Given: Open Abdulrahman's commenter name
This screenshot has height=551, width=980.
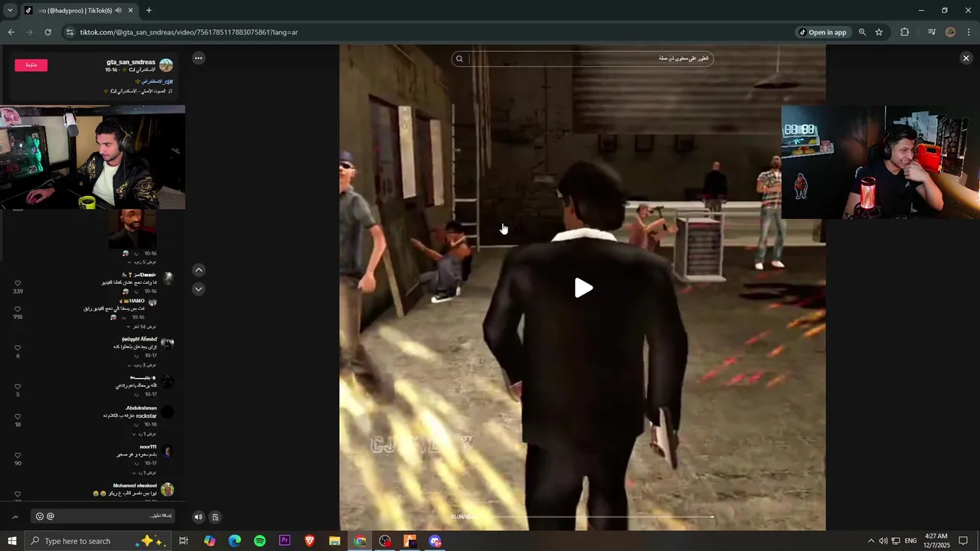Looking at the screenshot, I should [x=141, y=408].
